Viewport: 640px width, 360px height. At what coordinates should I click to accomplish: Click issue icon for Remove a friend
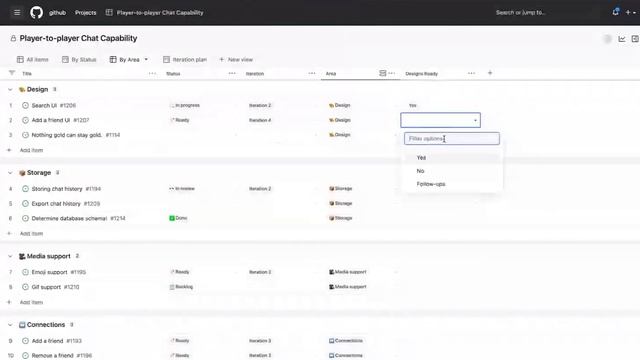[25, 356]
